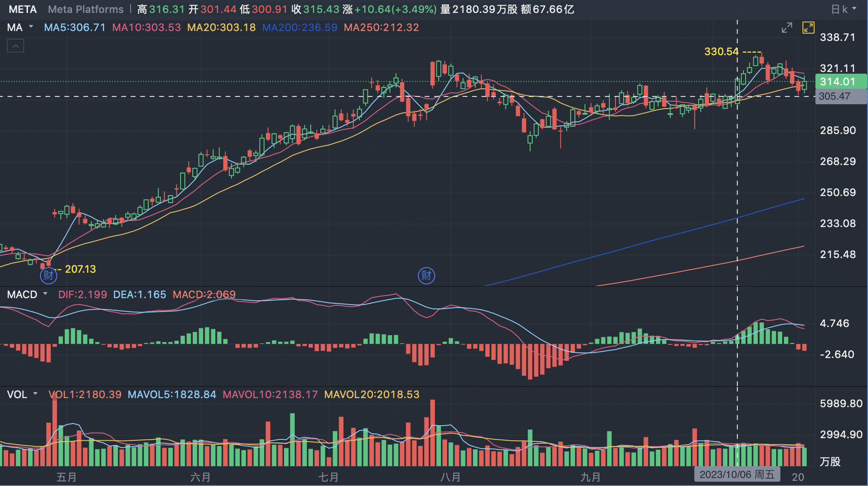Toggle the MA10:303.53 line label
This screenshot has width=868, height=486.
[x=147, y=28]
